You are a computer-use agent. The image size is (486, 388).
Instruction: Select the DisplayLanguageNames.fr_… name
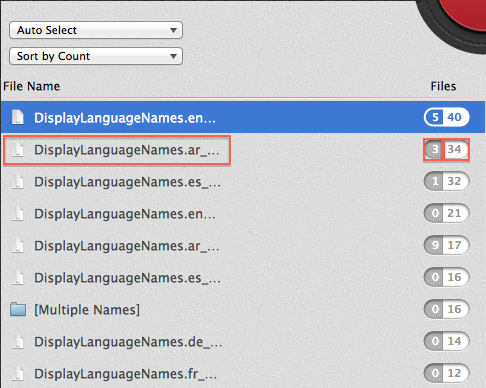[126, 374]
